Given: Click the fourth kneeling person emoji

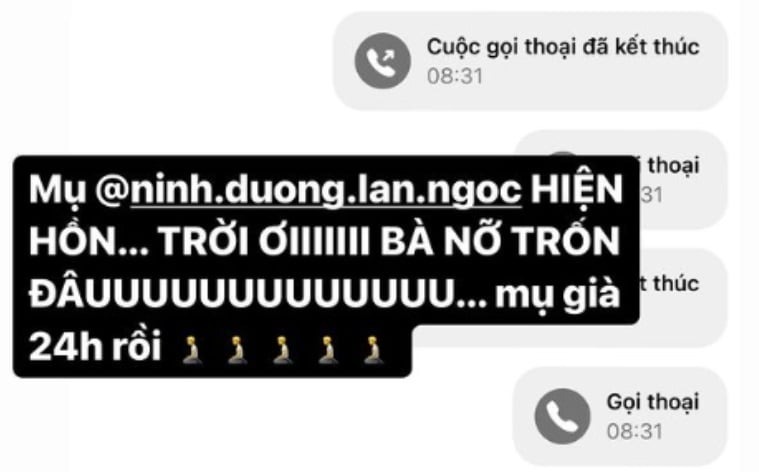Looking at the screenshot, I should click(328, 350).
